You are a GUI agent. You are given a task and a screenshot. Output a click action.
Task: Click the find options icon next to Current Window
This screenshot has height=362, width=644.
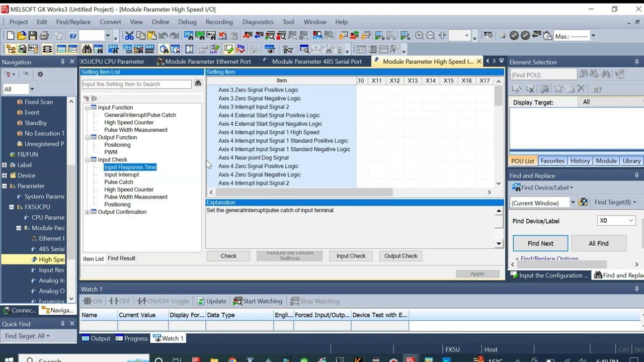point(583,202)
